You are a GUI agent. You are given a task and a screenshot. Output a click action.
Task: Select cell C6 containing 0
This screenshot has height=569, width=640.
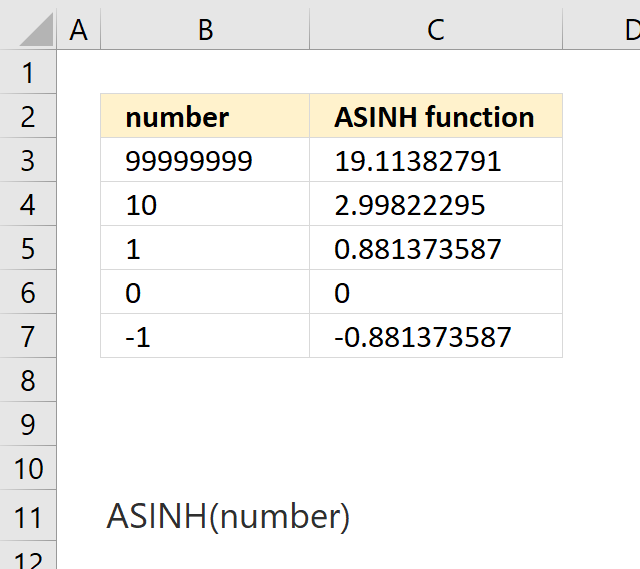[x=436, y=292]
